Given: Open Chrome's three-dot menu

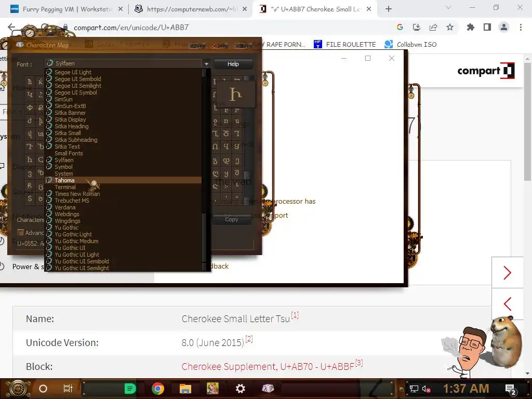Looking at the screenshot, I should click(521, 27).
